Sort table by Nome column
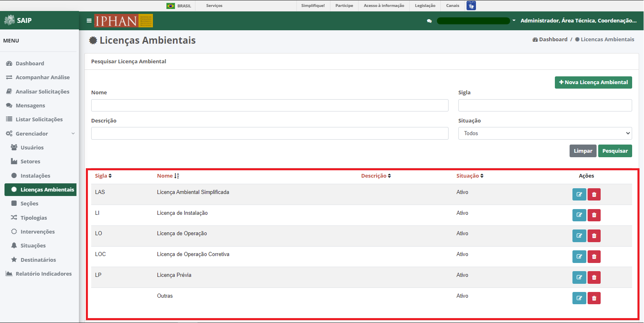 coord(168,176)
